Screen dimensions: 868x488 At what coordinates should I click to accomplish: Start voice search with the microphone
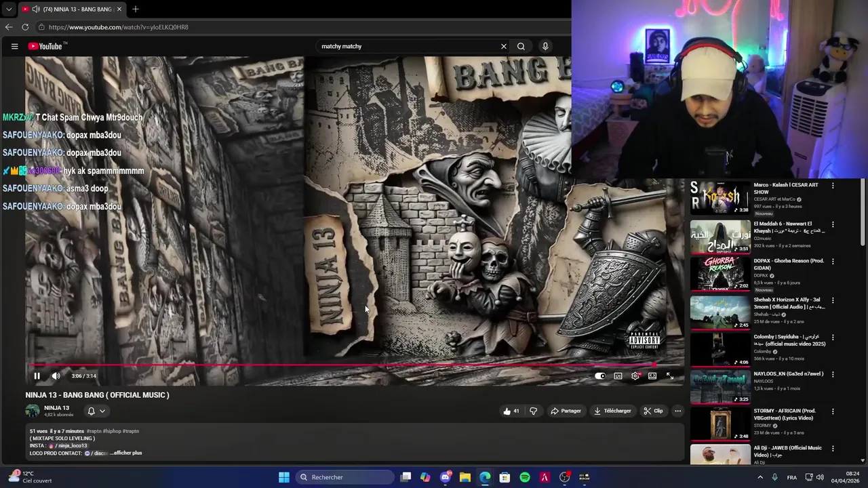click(x=545, y=46)
